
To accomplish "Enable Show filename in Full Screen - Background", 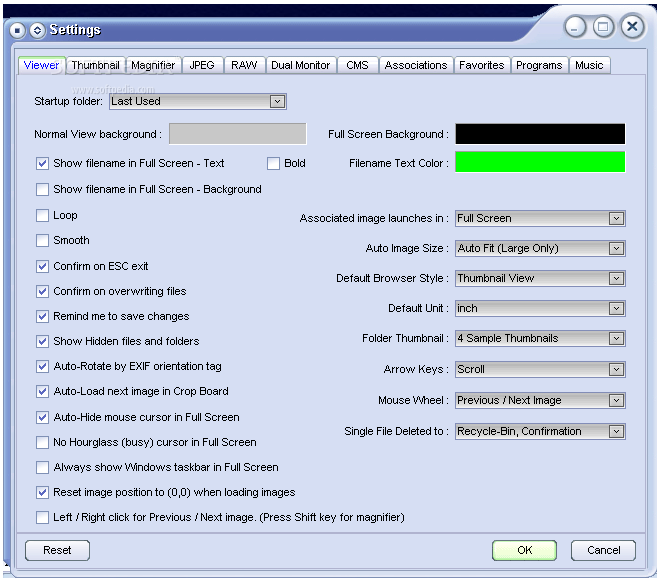I will (42, 189).
